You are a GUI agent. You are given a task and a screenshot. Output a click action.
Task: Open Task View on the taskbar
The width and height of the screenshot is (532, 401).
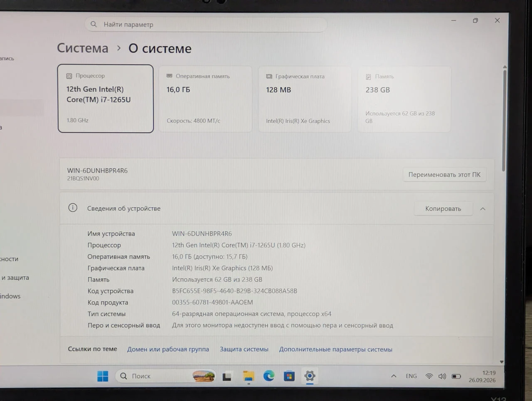pos(227,376)
